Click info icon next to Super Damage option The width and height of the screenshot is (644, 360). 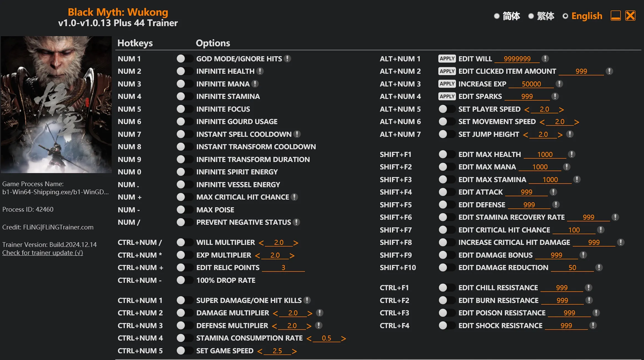307,300
